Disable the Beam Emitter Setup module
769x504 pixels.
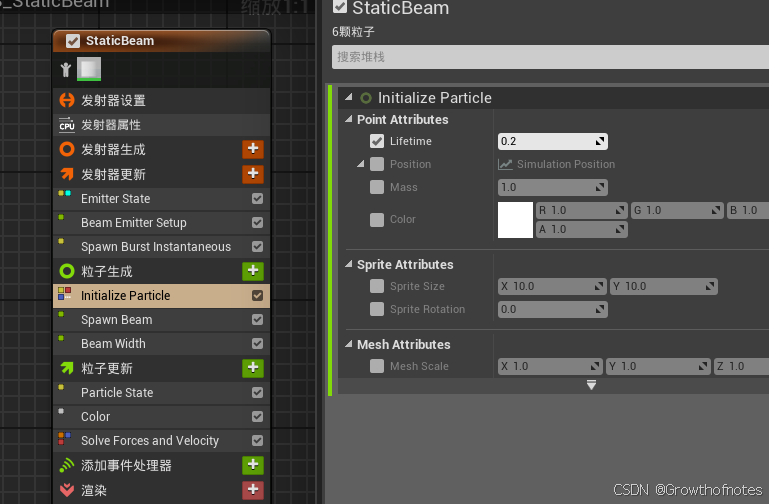coord(257,223)
